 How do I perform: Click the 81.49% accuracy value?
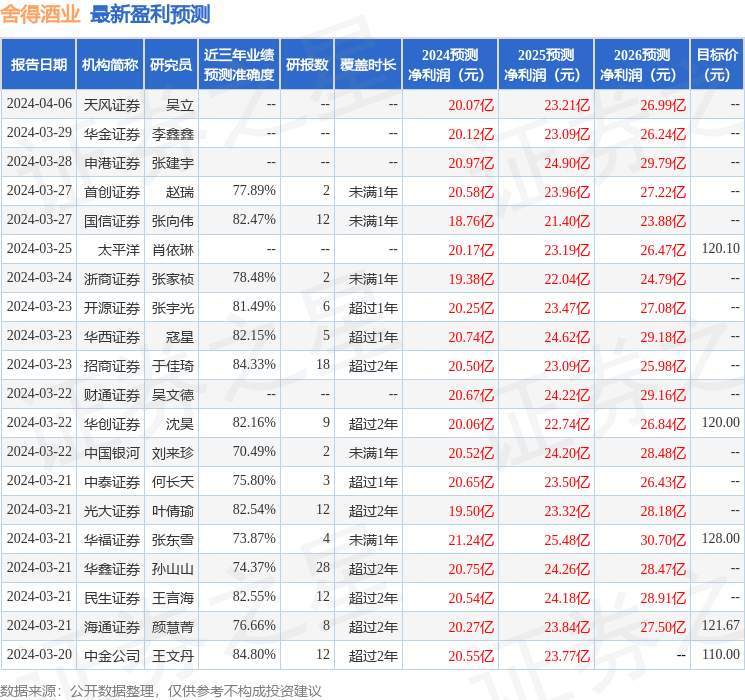[x=254, y=307]
